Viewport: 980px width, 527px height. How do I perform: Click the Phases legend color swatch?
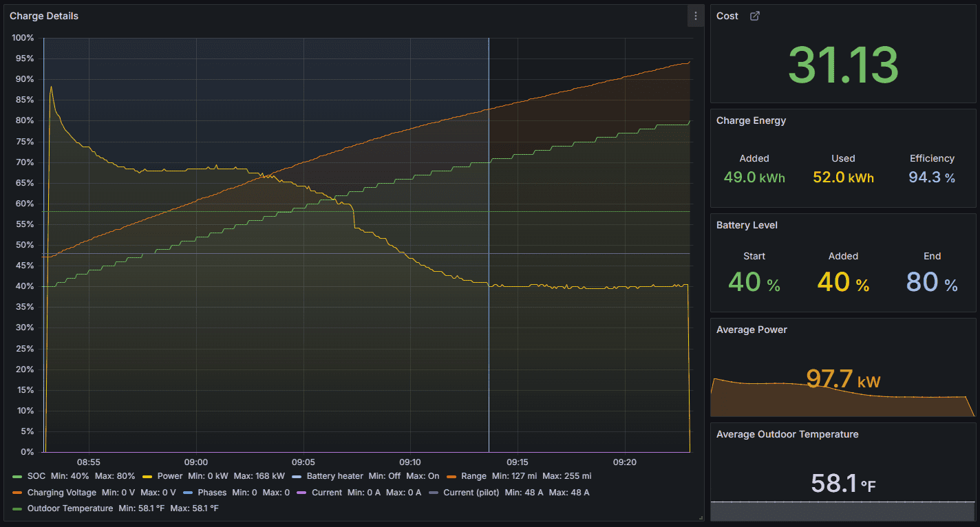(x=188, y=493)
